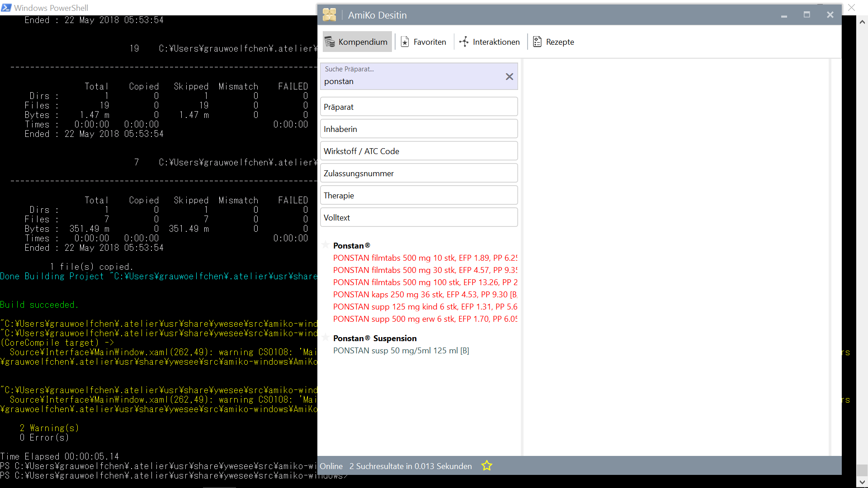Switch to the Favoriten tab
The width and height of the screenshot is (868, 488).
tap(424, 42)
